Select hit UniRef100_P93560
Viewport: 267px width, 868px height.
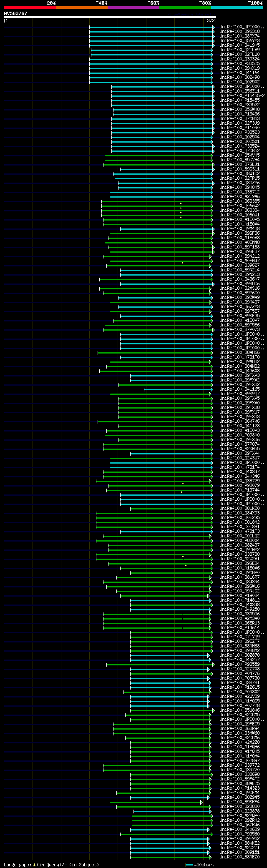point(239,834)
